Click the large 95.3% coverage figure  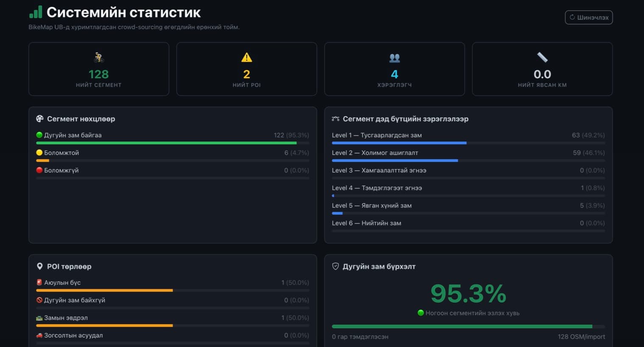coord(468,294)
